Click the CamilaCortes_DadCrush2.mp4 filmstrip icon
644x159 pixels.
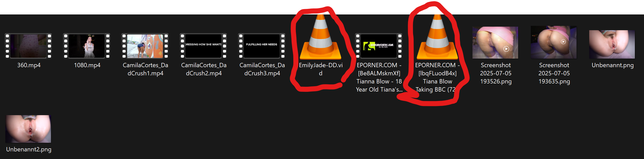[x=204, y=46]
